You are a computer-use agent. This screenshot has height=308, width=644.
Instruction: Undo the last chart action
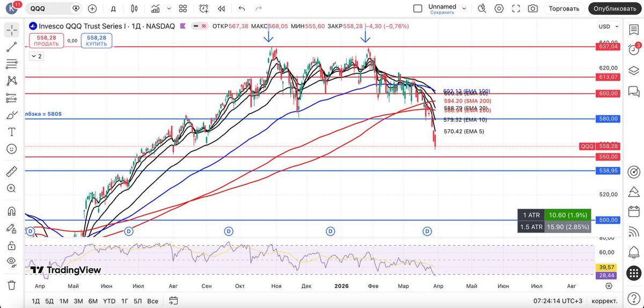[241, 9]
